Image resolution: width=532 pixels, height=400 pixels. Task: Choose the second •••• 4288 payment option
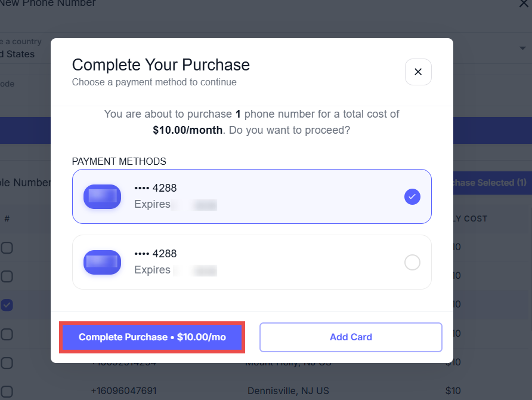[251, 262]
